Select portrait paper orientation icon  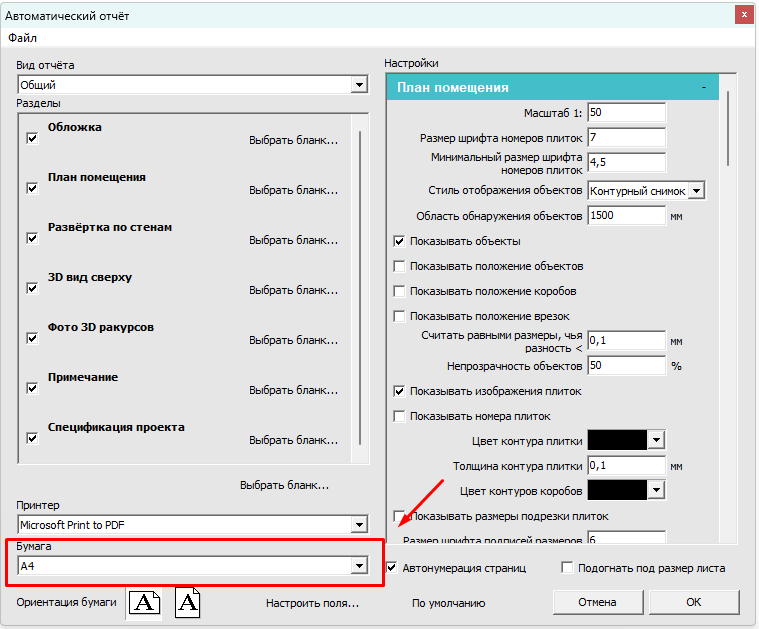187,602
